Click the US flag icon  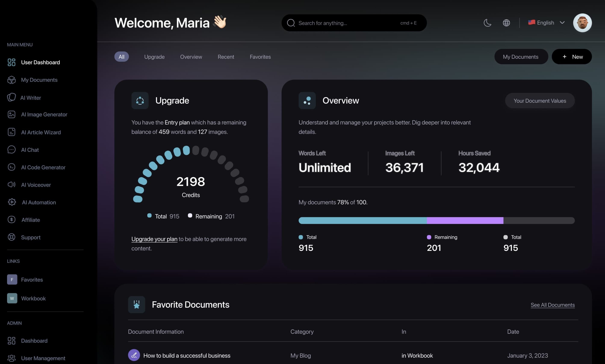coord(532,23)
